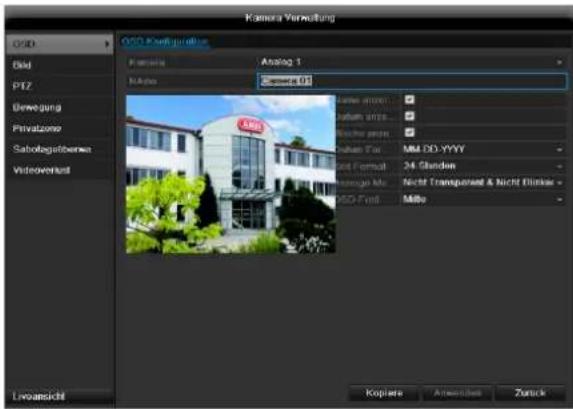
Task: Open the Zeit Format dropdown 24 Stunden
Action: coord(483,166)
